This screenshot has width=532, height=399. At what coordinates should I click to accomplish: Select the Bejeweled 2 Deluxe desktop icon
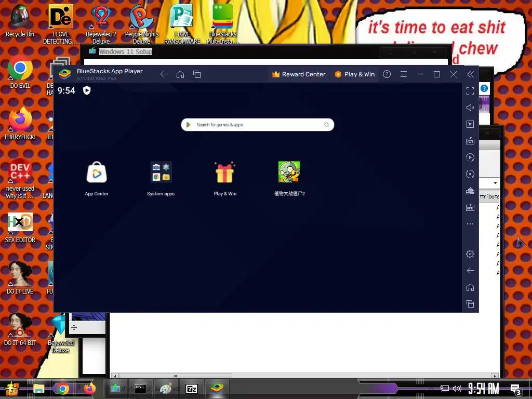pyautogui.click(x=101, y=24)
